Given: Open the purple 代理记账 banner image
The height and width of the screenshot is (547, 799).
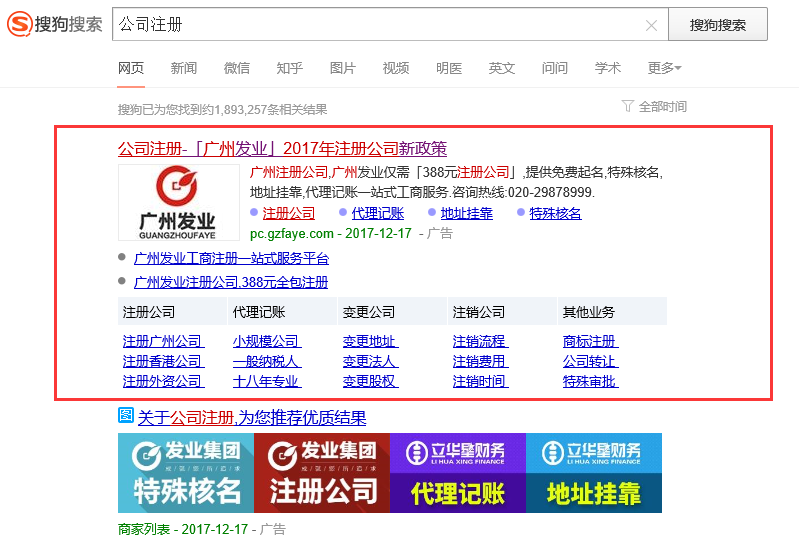Looking at the screenshot, I should coord(458,473).
